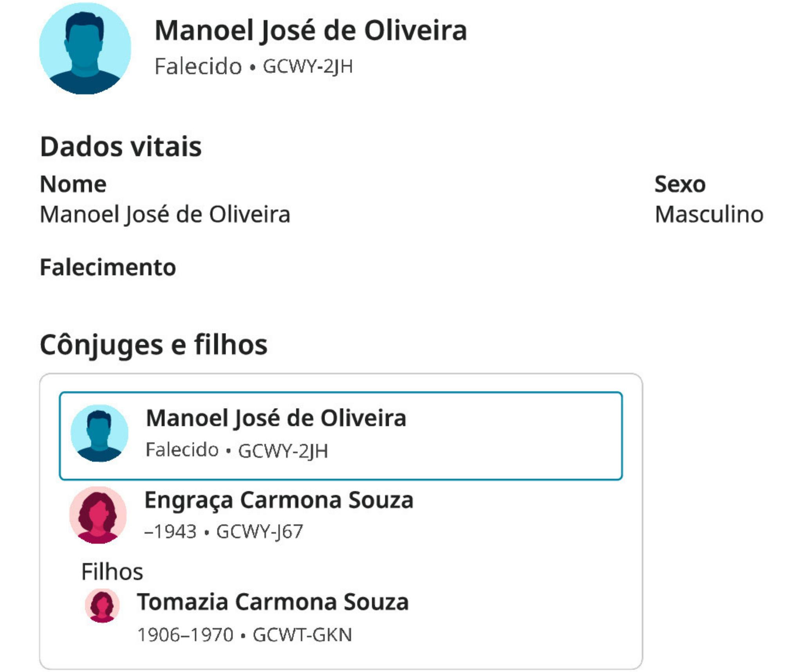Open the Sexo vital field
Screen dimensions: 802x672
680,184
